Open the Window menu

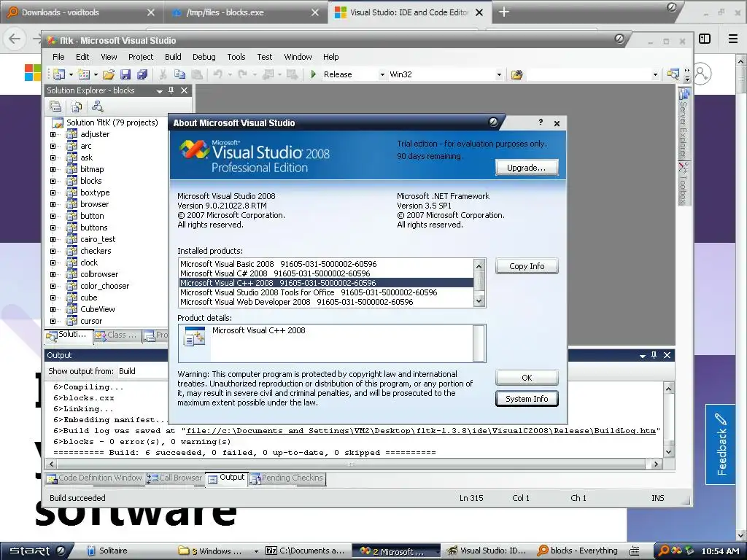point(298,57)
